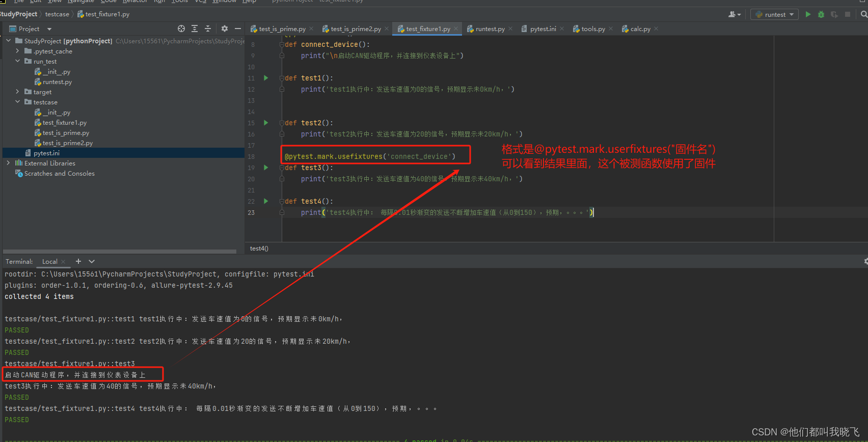Collapse the run_test folder
The width and height of the screenshot is (868, 442).
coord(17,61)
